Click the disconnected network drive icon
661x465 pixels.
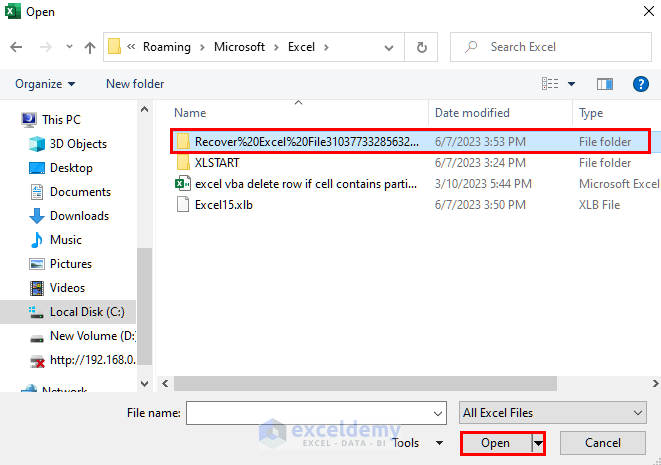[37, 361]
